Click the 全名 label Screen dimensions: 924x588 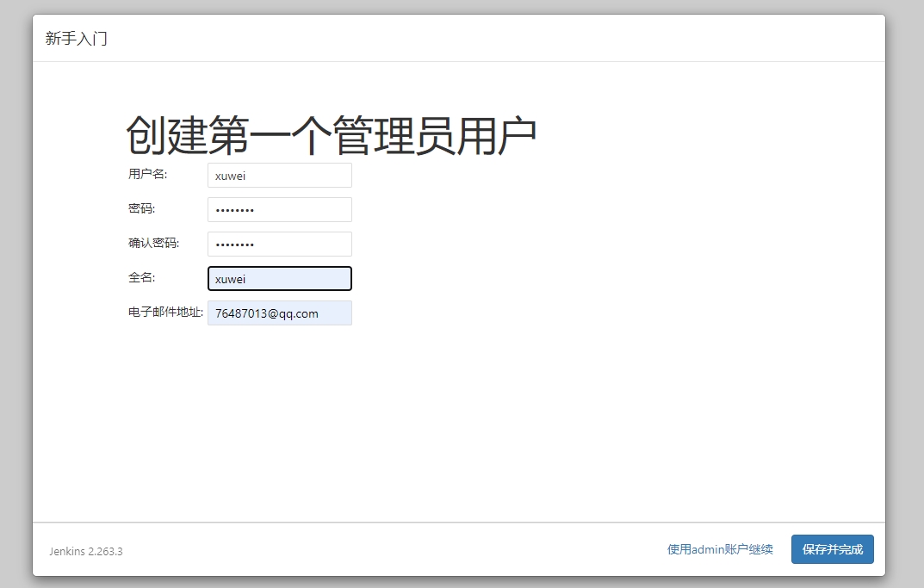[141, 277]
